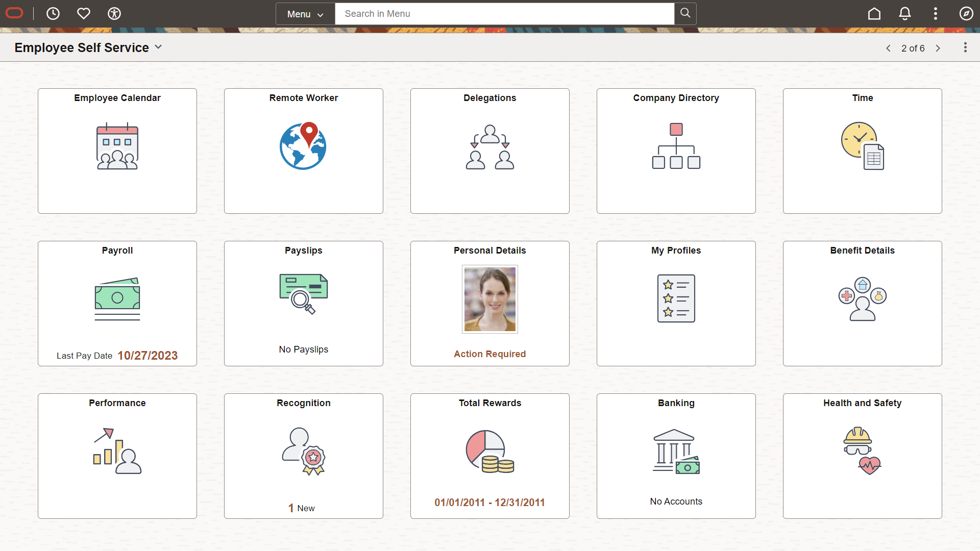Navigate to next page with chevron

point(938,48)
